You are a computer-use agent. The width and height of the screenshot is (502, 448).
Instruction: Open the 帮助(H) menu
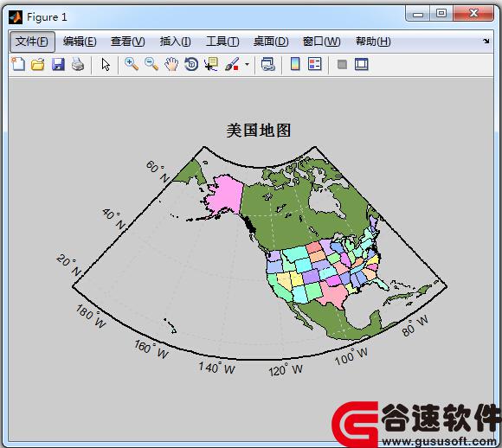[x=373, y=42]
